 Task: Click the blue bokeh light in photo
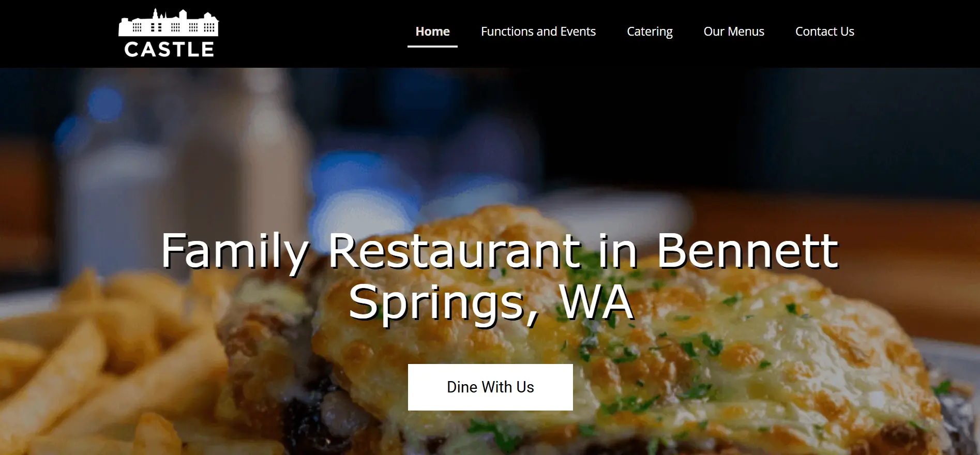(x=105, y=103)
